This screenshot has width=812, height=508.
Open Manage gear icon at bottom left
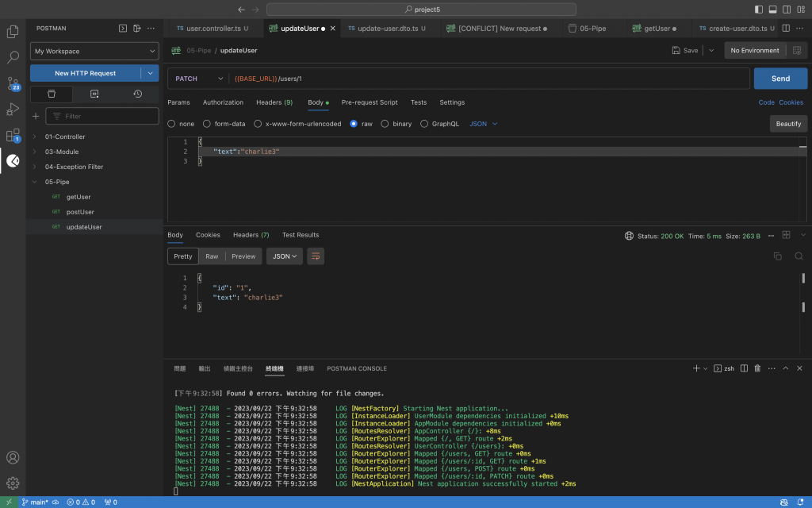13,483
